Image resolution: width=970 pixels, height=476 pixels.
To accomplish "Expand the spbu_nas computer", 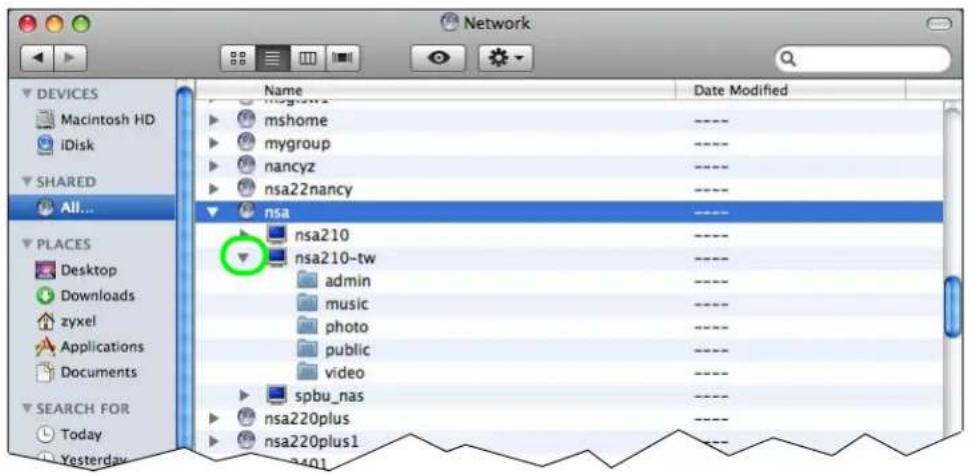I will pyautogui.click(x=244, y=395).
